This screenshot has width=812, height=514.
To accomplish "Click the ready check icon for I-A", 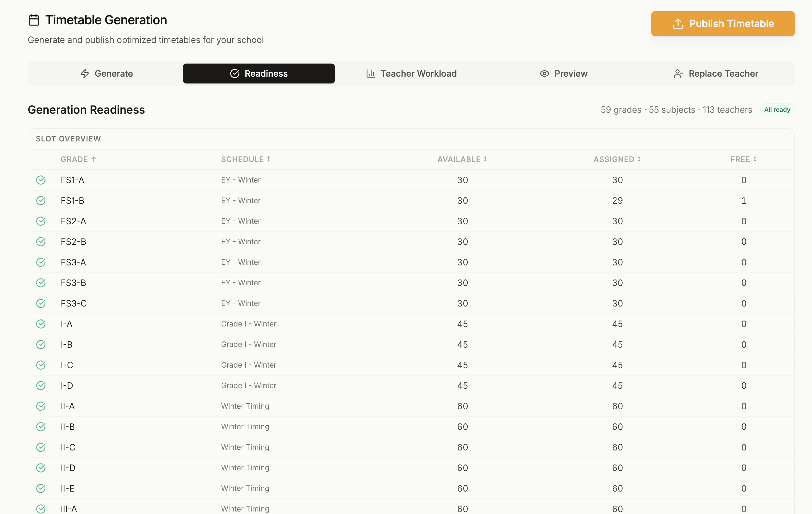I will tap(41, 324).
